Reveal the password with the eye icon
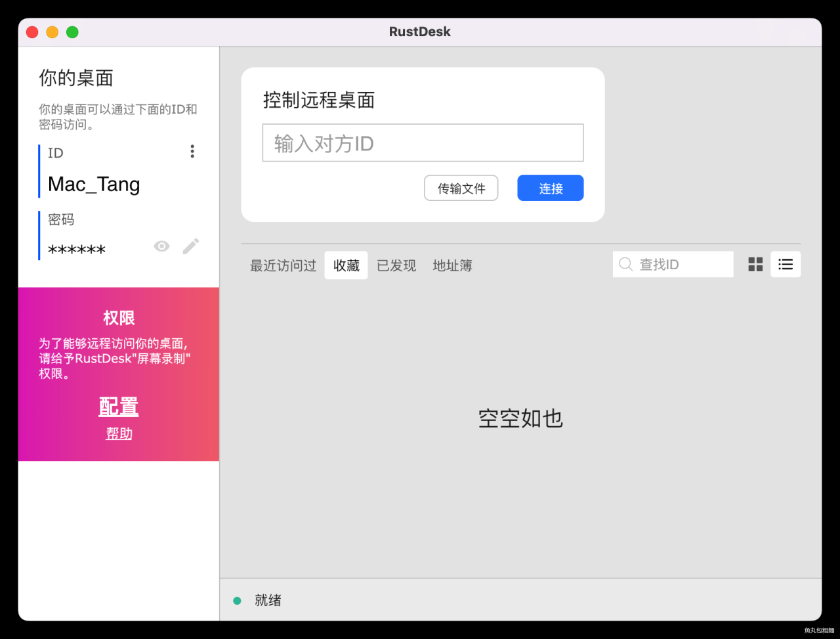Viewport: 840px width, 639px height. (161, 246)
